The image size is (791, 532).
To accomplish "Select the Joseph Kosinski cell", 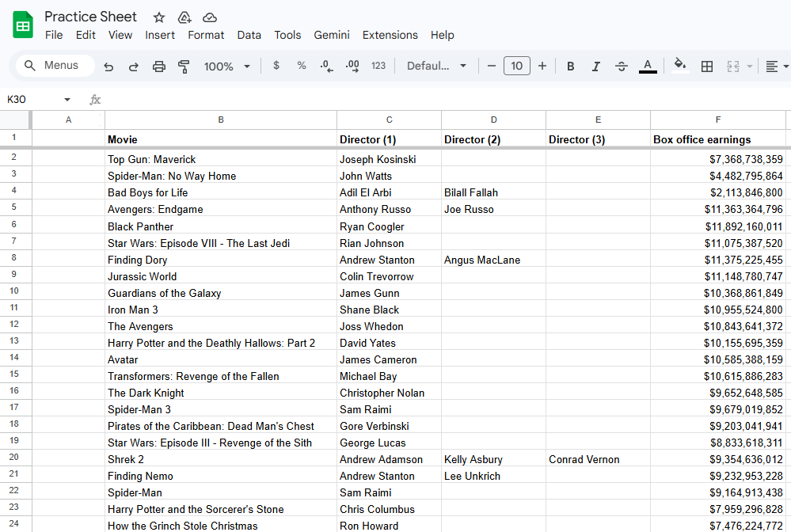I will [x=389, y=159].
